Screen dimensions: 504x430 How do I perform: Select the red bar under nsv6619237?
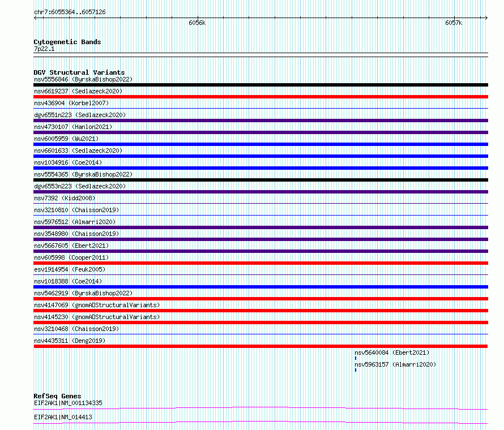tap(260, 97)
